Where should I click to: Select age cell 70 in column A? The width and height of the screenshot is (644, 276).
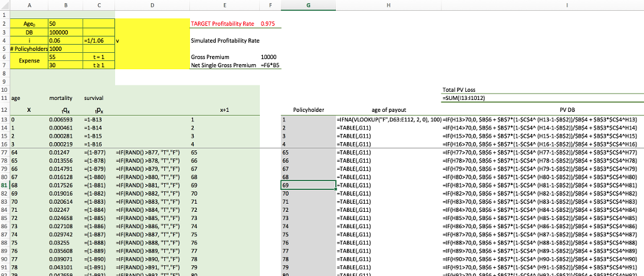[x=29, y=201]
